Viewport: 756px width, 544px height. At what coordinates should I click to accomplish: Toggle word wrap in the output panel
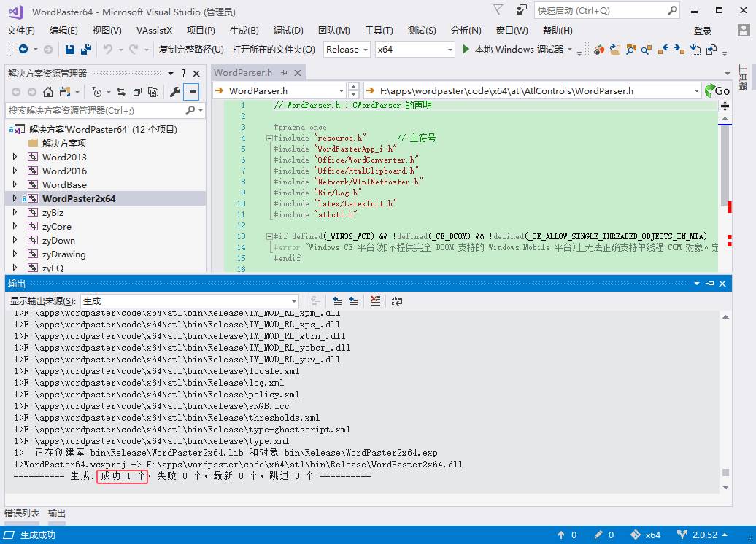[396, 300]
